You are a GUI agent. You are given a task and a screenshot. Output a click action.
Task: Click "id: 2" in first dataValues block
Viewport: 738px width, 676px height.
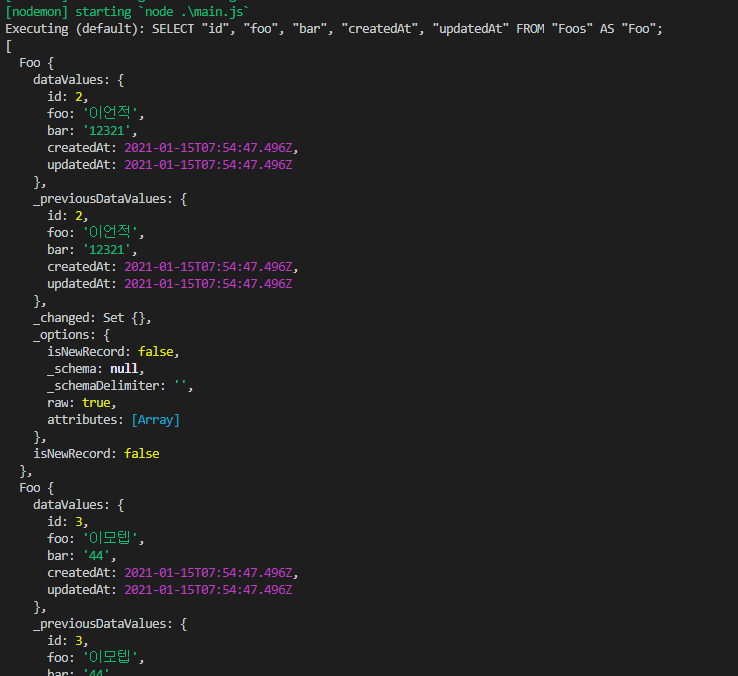tap(68, 97)
